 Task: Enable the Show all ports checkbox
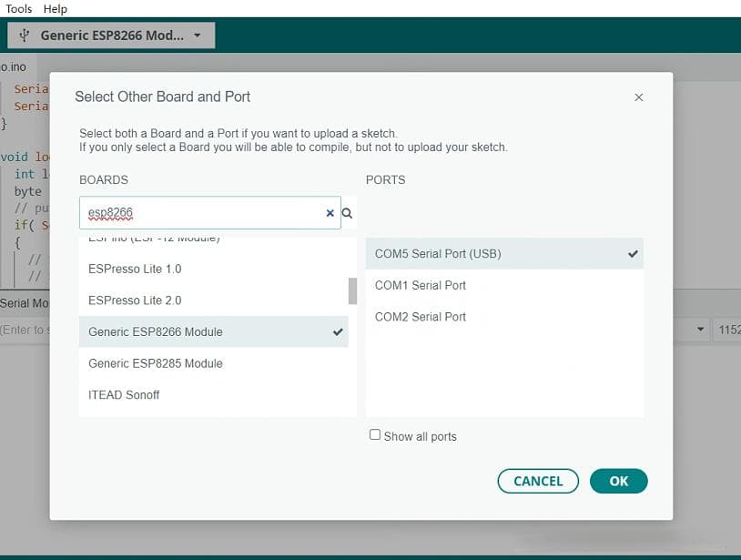[375, 434]
